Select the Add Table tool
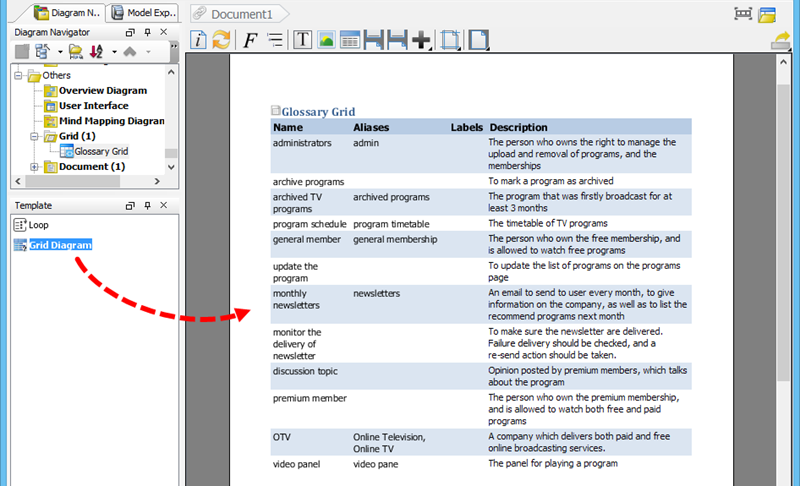The height and width of the screenshot is (486, 800). 350,40
